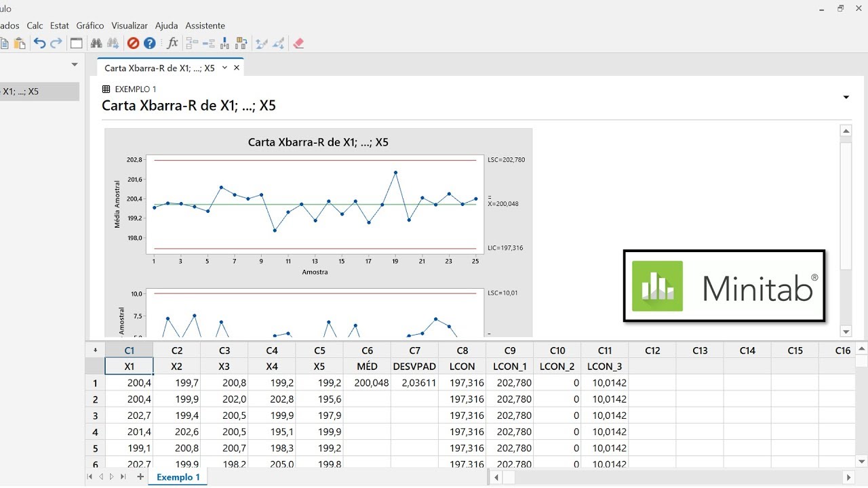Go to the previous worksheet tab
868x488 pixels.
(102, 476)
